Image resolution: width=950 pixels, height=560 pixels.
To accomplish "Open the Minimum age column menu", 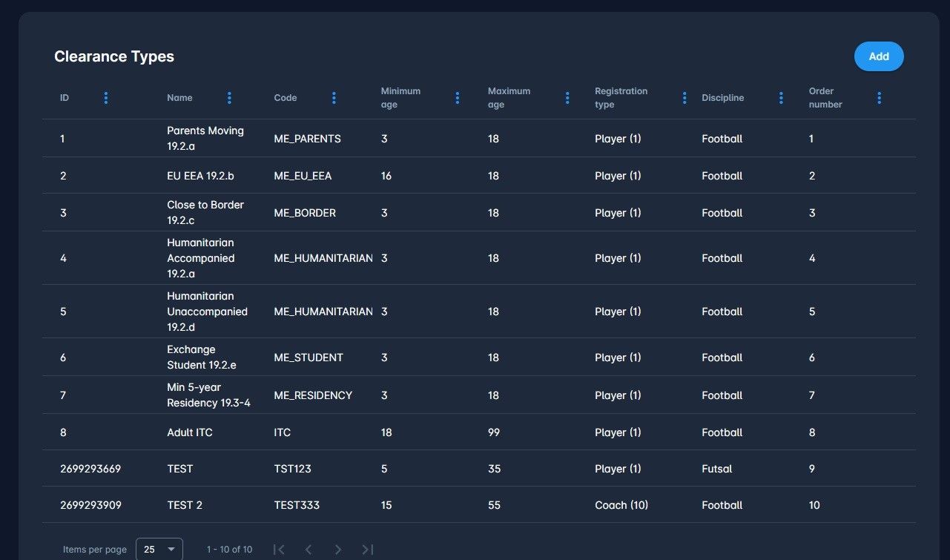I will point(457,98).
